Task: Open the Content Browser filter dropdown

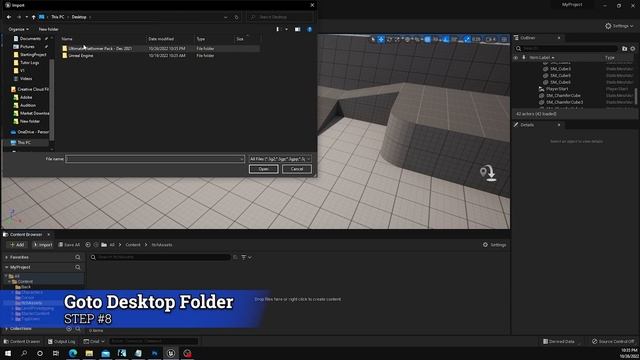Action: (246, 258)
